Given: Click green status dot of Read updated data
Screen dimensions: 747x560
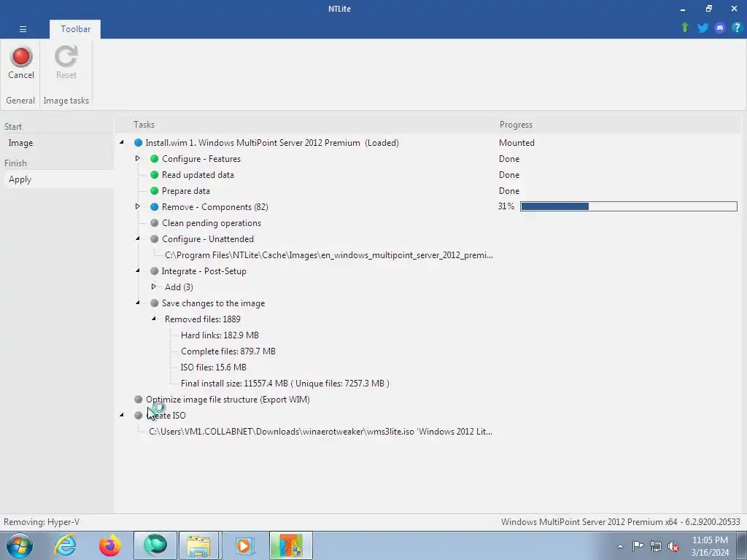Looking at the screenshot, I should click(x=155, y=175).
